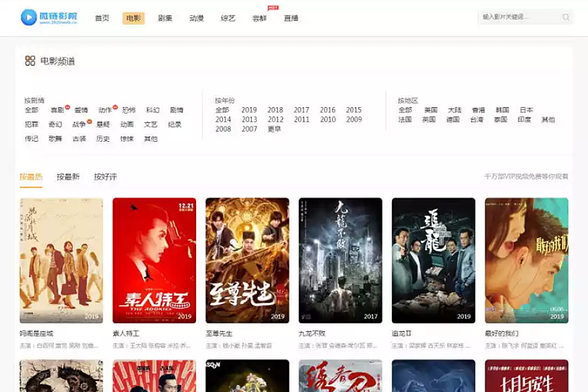Filter movies by year 2017
The width and height of the screenshot is (588, 392).
pyautogui.click(x=301, y=110)
